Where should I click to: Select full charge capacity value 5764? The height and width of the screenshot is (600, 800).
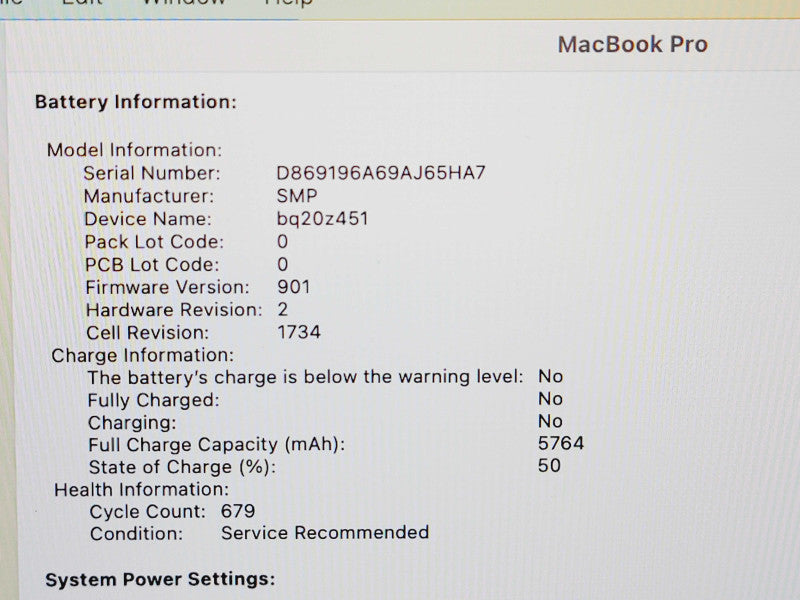tap(561, 443)
